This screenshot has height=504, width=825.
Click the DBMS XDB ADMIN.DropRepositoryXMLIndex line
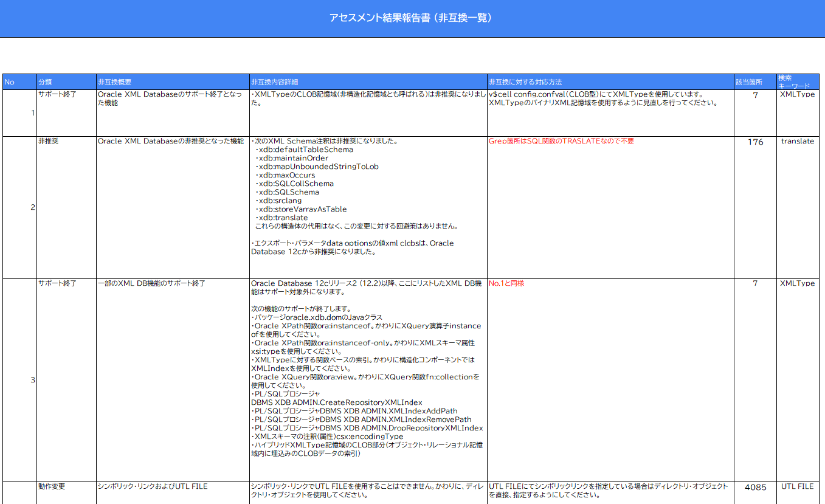pos(367,428)
